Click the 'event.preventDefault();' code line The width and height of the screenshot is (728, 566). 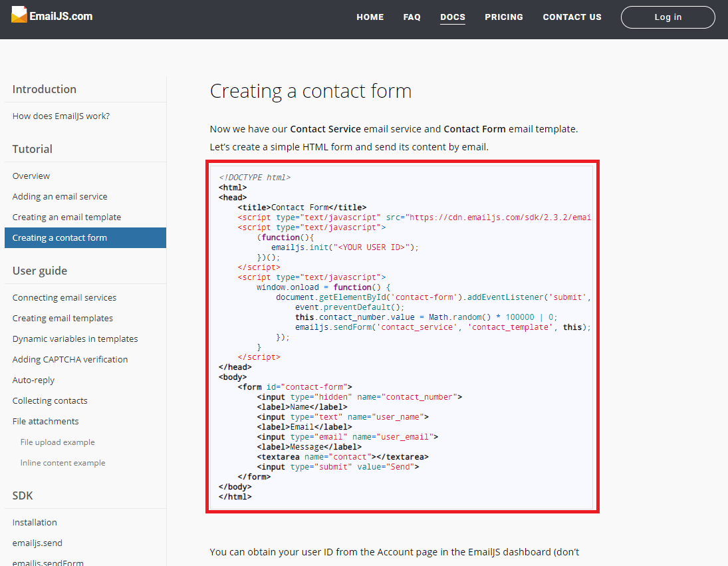(x=350, y=307)
